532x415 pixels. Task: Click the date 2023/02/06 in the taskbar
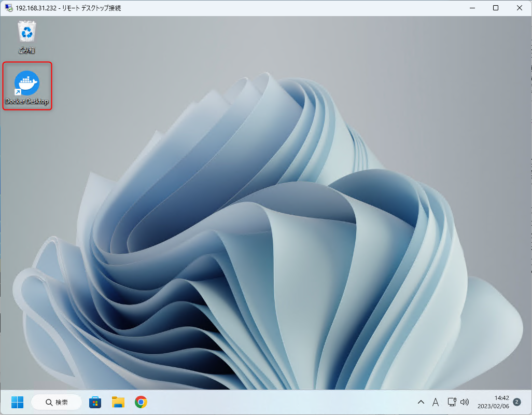493,406
